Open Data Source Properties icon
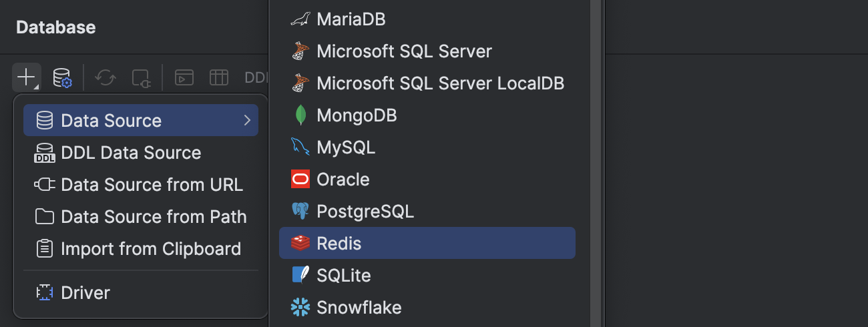The height and width of the screenshot is (327, 868). tap(62, 77)
